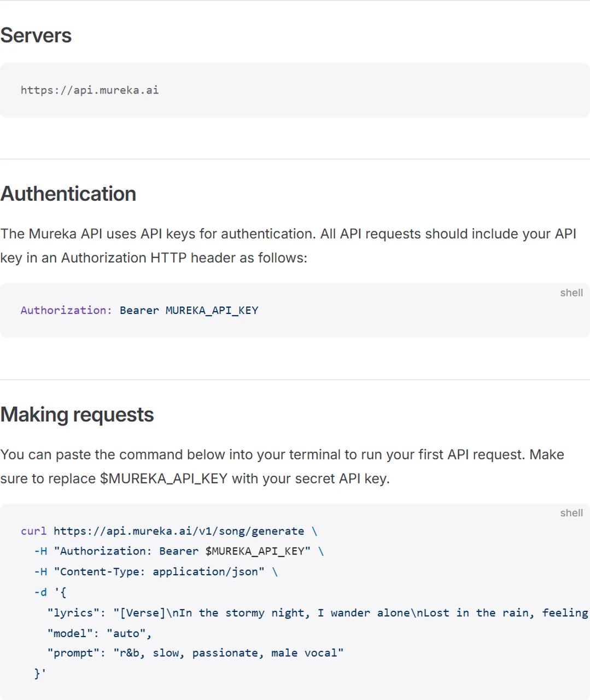Click the "lyrics" JSON line

coord(318,612)
